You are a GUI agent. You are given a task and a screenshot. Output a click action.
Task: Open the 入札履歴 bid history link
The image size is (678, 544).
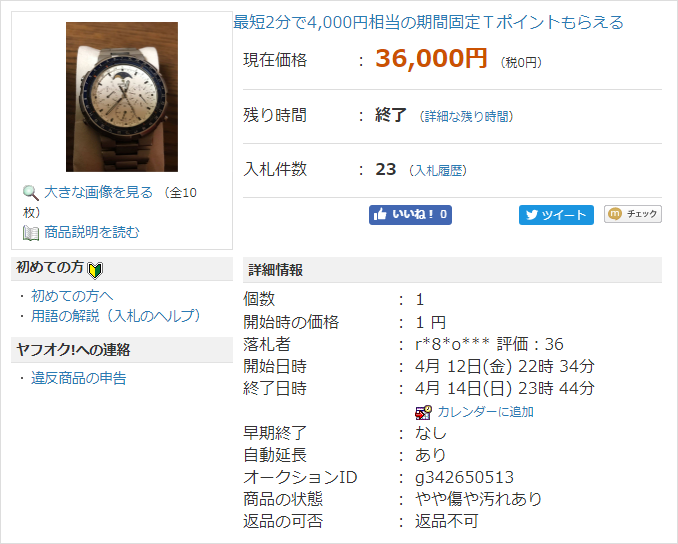tap(438, 170)
